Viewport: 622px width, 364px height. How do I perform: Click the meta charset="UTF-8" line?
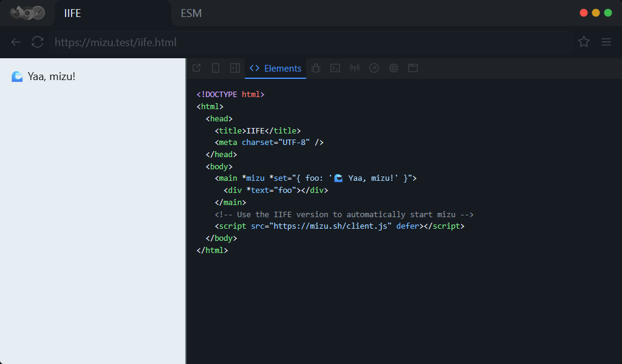269,142
